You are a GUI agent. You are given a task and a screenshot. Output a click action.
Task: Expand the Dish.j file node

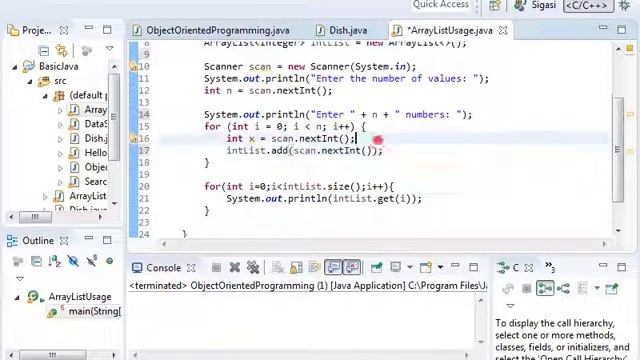(60, 139)
